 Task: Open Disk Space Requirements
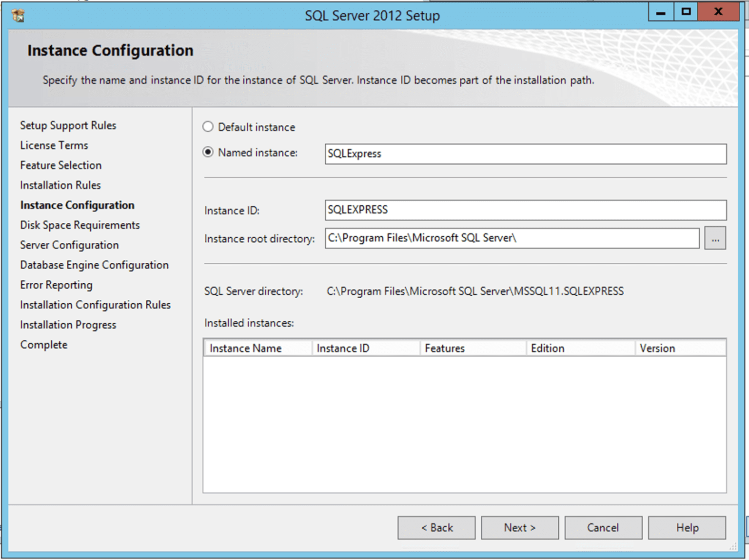pos(79,225)
